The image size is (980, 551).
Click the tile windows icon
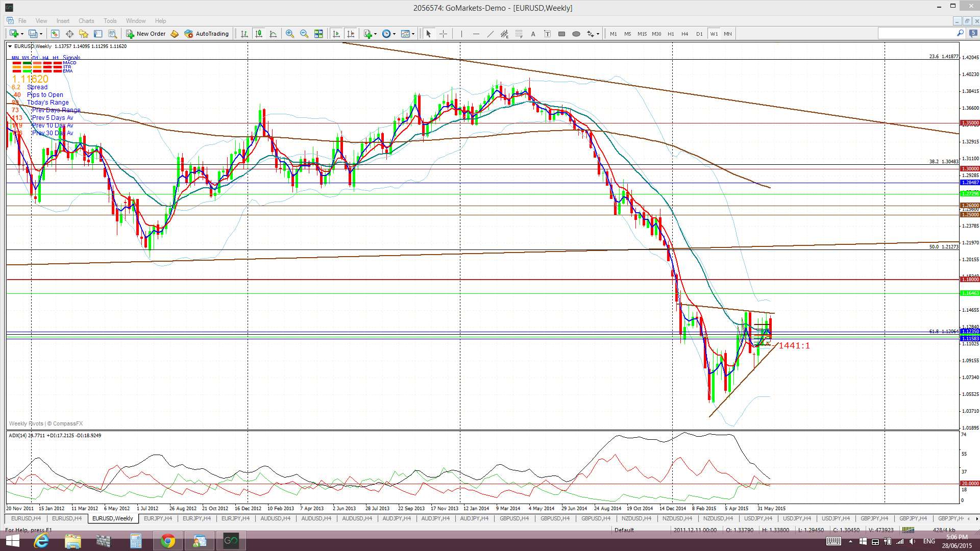coord(318,34)
